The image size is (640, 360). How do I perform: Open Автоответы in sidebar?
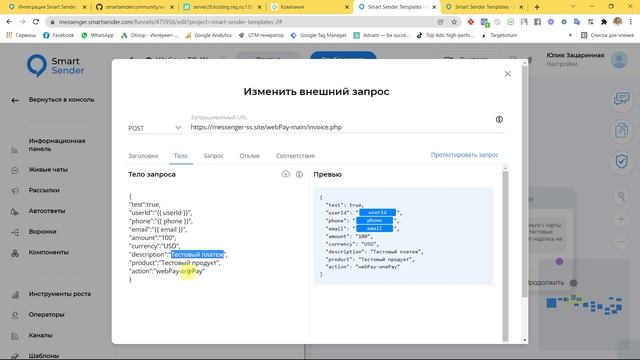[47, 211]
